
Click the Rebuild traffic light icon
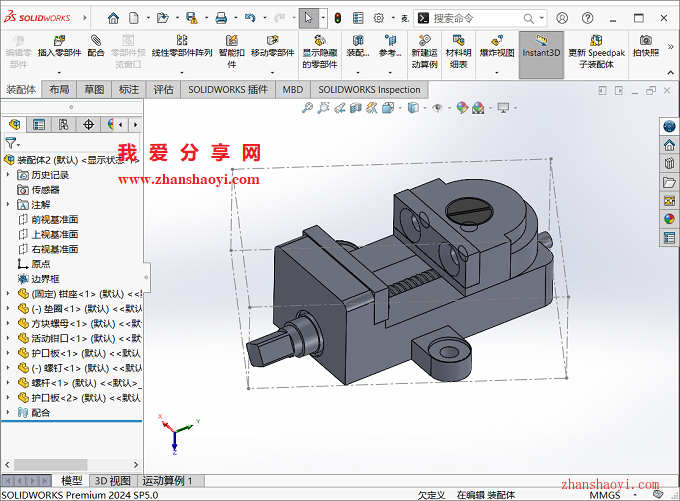point(337,18)
